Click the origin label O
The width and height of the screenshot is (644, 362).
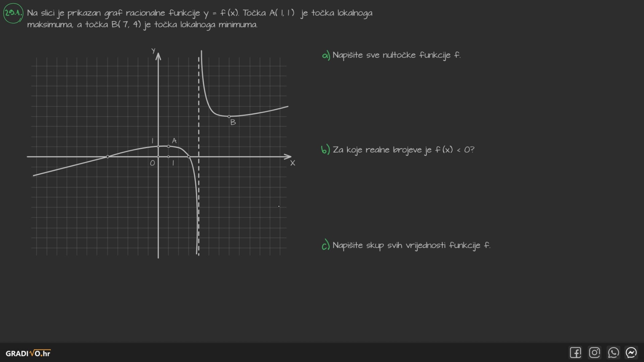pyautogui.click(x=152, y=163)
